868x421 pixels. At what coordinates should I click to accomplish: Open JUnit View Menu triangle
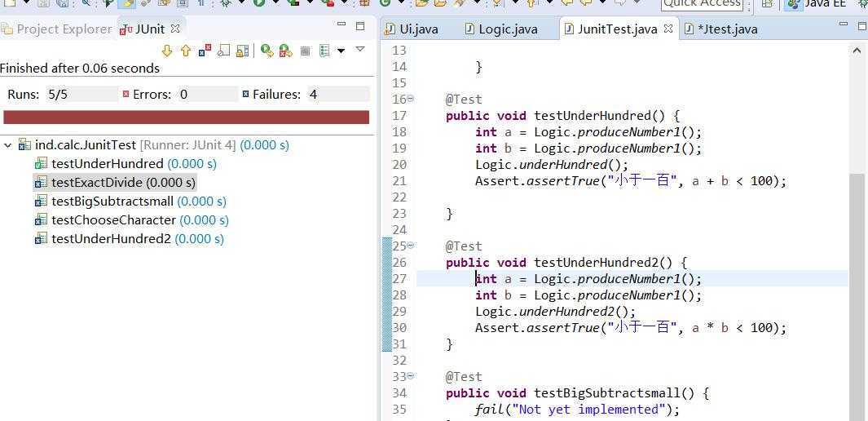pyautogui.click(x=360, y=50)
